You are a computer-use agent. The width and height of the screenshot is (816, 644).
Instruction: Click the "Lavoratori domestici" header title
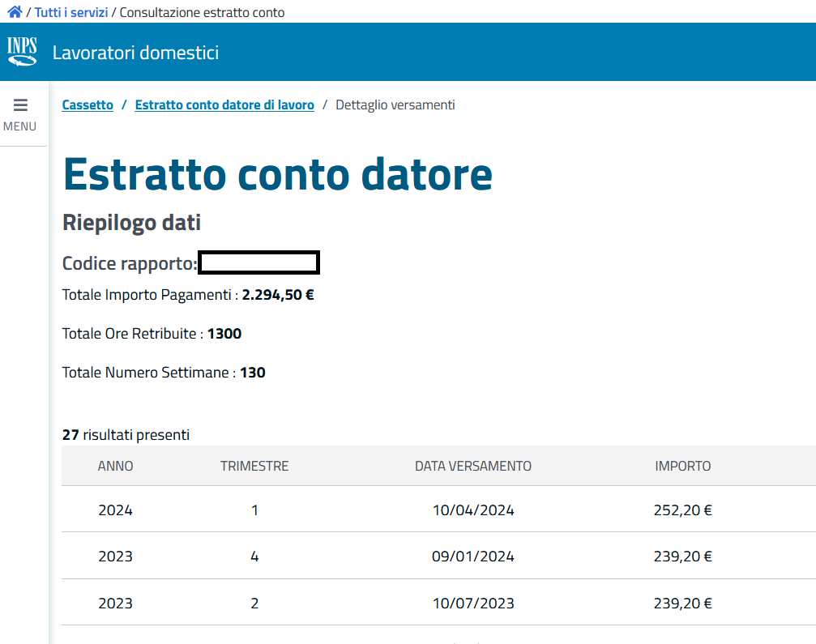point(135,53)
